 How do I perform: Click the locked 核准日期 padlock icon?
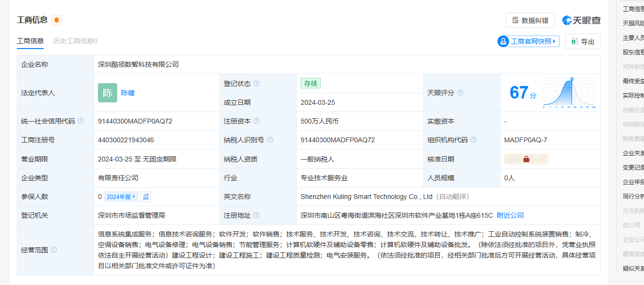tap(526, 159)
